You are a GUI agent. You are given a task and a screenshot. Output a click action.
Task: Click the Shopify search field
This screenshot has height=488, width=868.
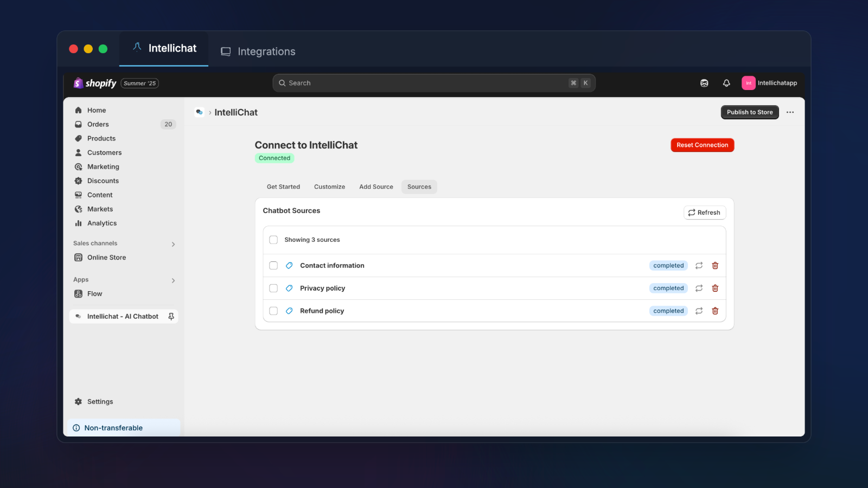coord(434,83)
